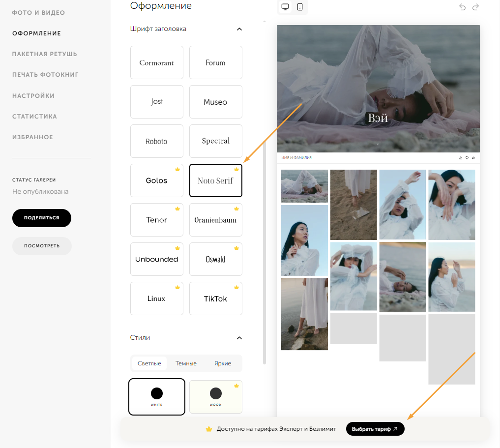Screen dimensions: 500x448
Task: Choose the Oswald heading font
Action: [x=215, y=259]
